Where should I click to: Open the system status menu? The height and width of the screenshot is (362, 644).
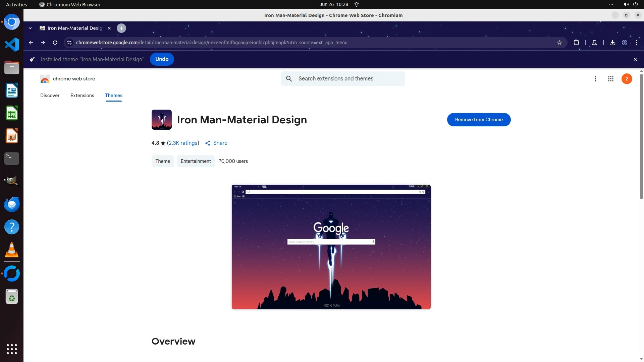630,4
